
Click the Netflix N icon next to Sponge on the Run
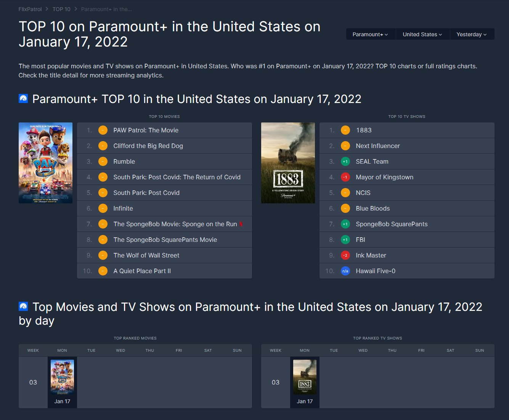(x=241, y=224)
